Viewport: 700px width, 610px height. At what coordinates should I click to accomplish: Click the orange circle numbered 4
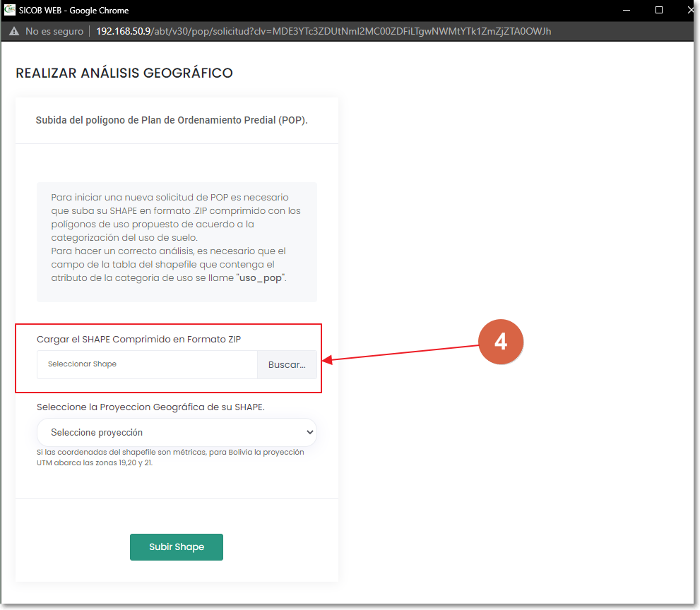click(x=500, y=342)
